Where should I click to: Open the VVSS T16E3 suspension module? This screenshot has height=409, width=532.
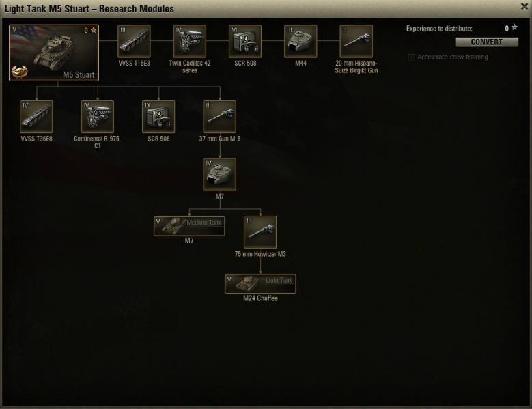coord(134,41)
